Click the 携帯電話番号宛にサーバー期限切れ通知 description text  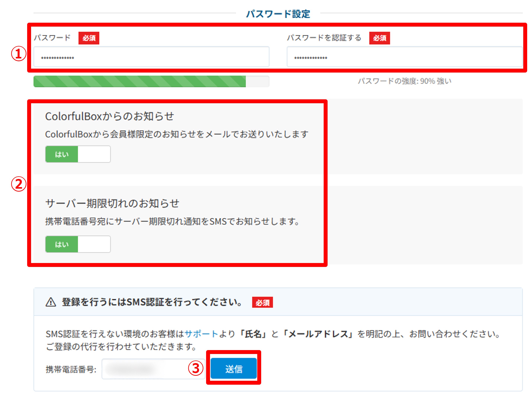click(x=172, y=221)
